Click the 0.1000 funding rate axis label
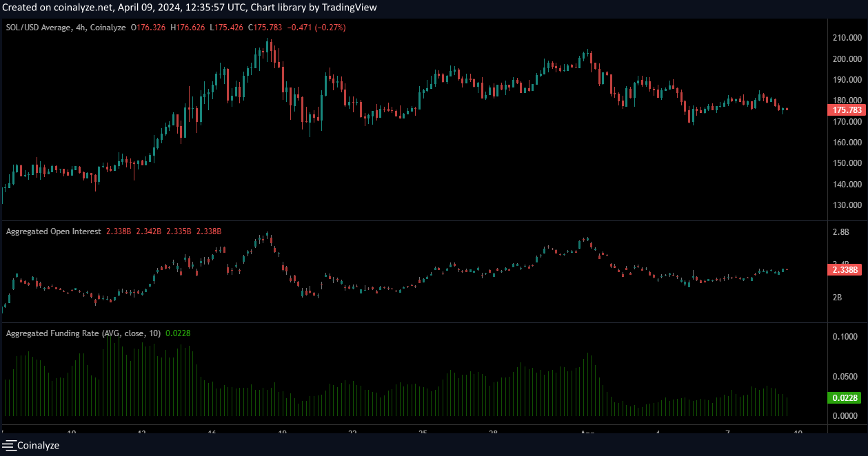868x456 pixels. click(x=845, y=337)
